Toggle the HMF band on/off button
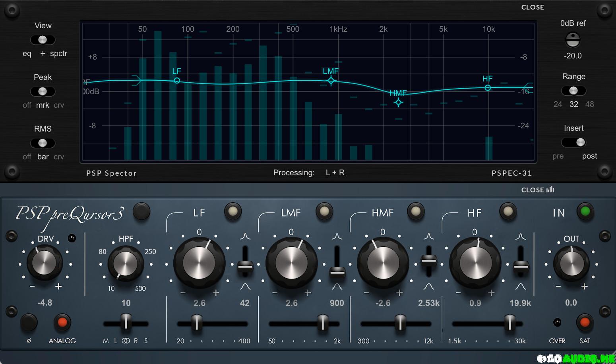The image size is (616, 364). pos(416,211)
